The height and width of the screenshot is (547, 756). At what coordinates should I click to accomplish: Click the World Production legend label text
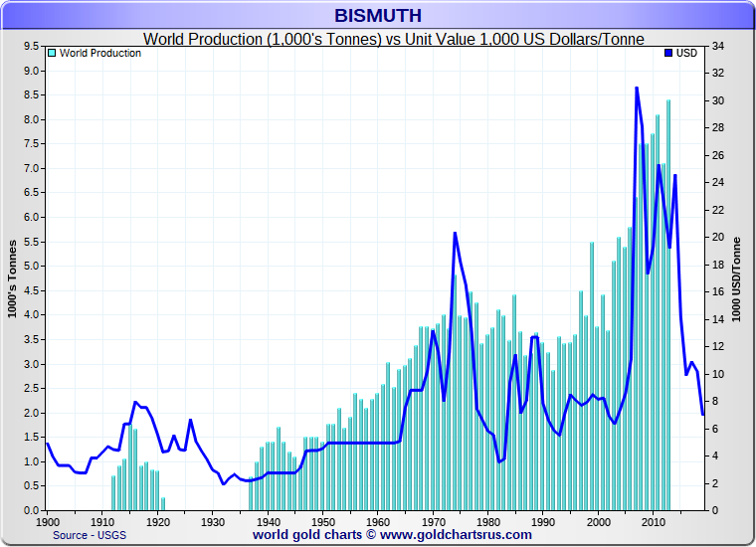pyautogui.click(x=100, y=54)
